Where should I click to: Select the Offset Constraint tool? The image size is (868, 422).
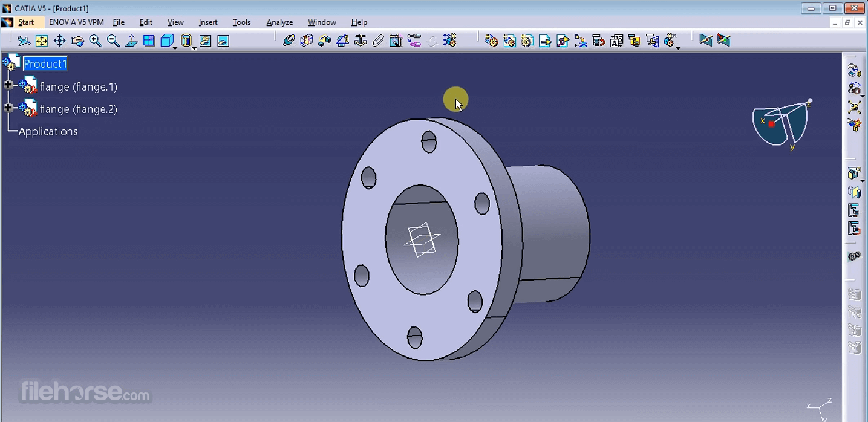coord(325,41)
